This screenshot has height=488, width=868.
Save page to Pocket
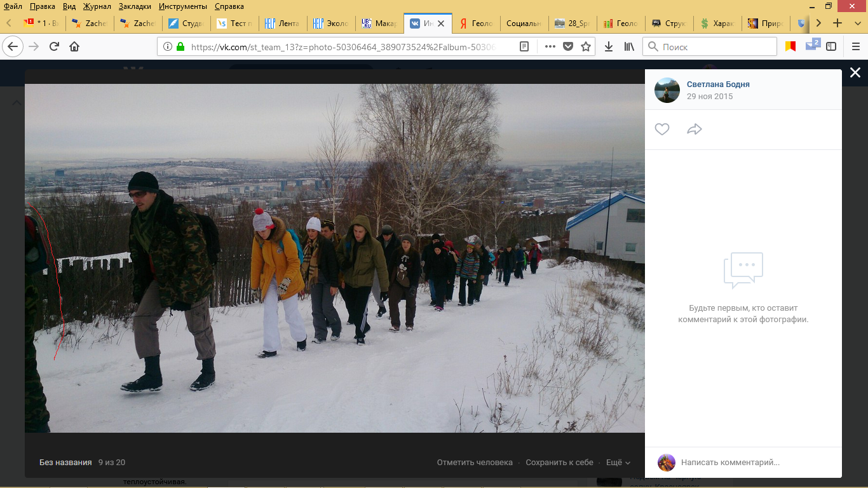tap(568, 46)
